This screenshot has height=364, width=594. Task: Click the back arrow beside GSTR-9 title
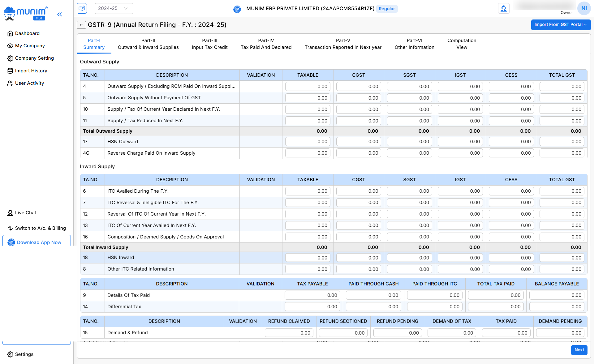[x=81, y=25]
